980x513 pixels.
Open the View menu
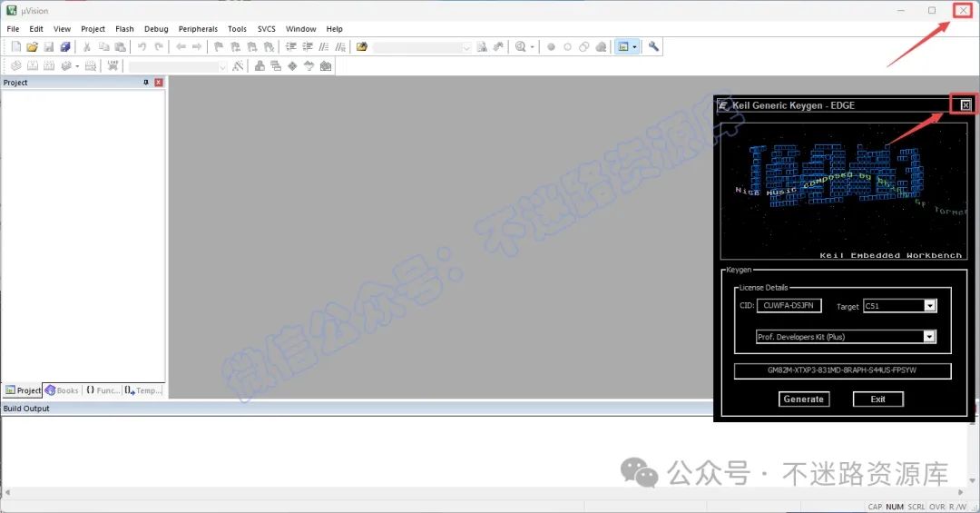(x=62, y=29)
